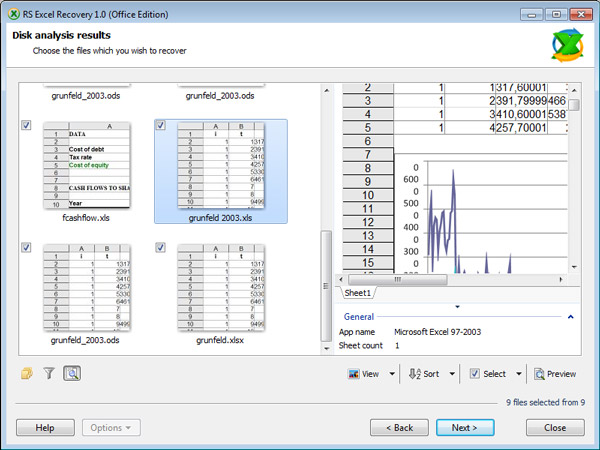This screenshot has height=450, width=600.
Task: Open the View dropdown arrow
Action: coord(391,374)
